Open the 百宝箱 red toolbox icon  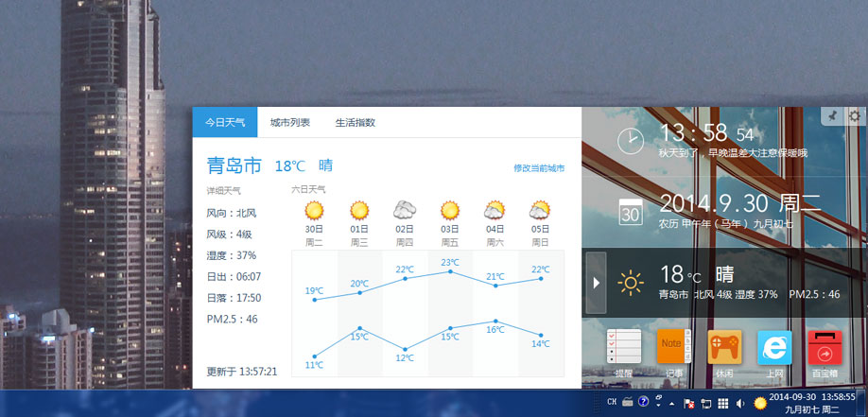(825, 349)
